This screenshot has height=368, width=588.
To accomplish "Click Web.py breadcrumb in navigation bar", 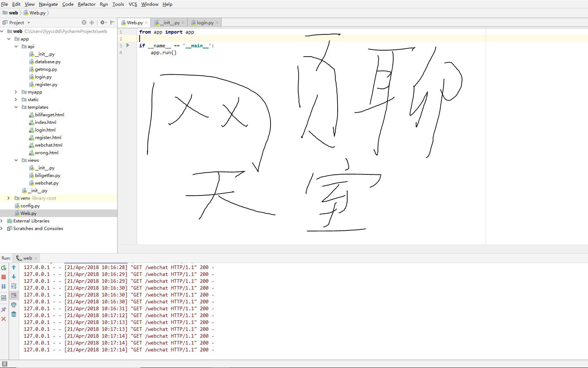I will (35, 13).
